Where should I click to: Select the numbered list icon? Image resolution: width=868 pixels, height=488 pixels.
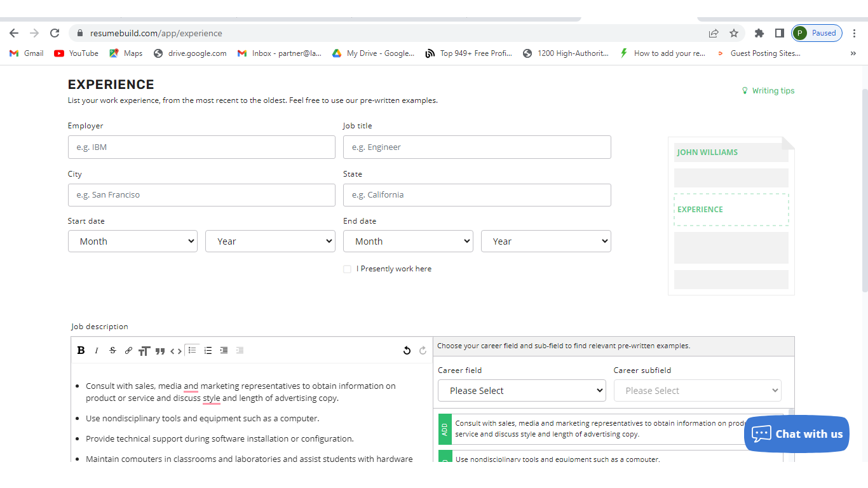pos(208,350)
